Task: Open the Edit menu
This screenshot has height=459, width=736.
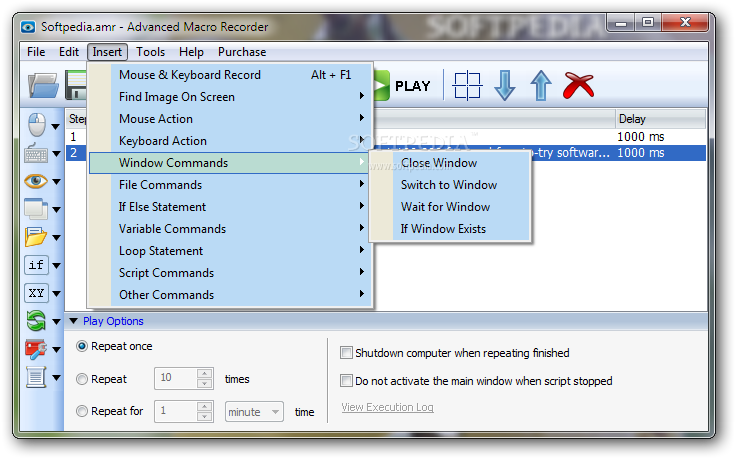Action: pyautogui.click(x=69, y=52)
